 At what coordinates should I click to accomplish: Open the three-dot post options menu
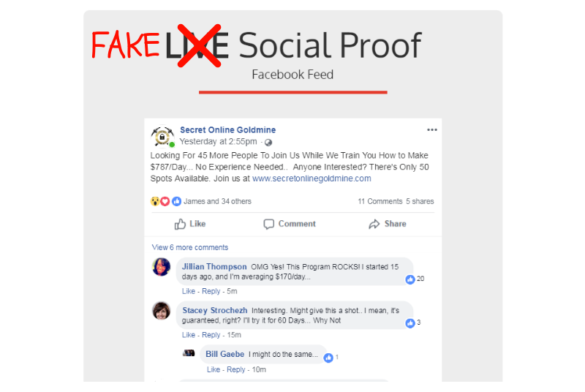(x=431, y=129)
